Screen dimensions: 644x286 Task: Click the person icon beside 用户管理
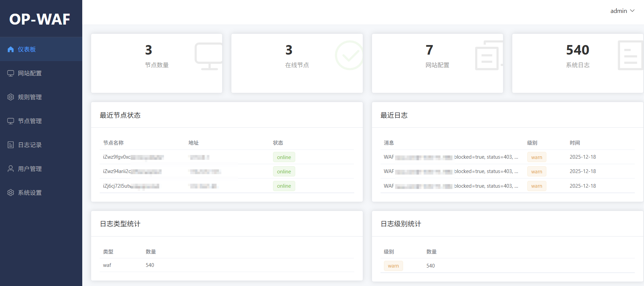point(11,169)
